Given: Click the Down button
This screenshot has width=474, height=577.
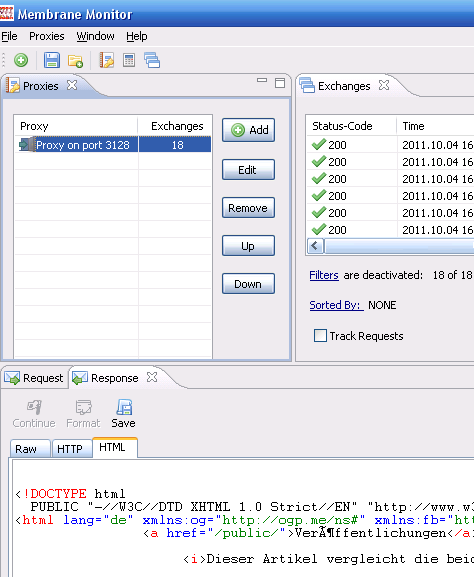Looking at the screenshot, I should click(248, 283).
